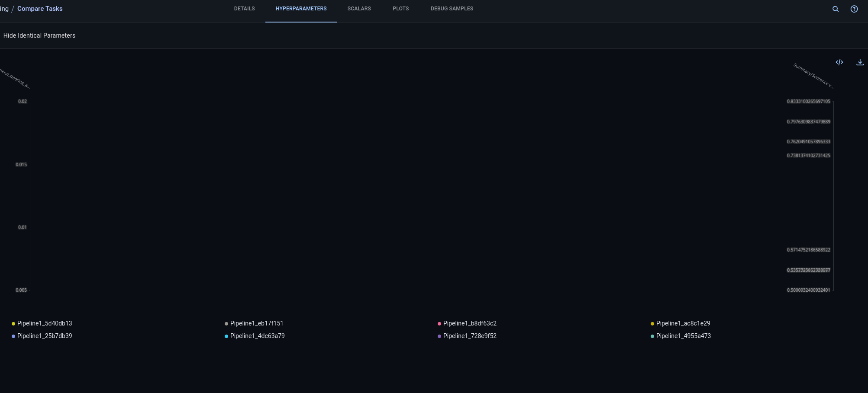The width and height of the screenshot is (868, 393).
Task: Go to the Plots tab
Action: point(400,9)
